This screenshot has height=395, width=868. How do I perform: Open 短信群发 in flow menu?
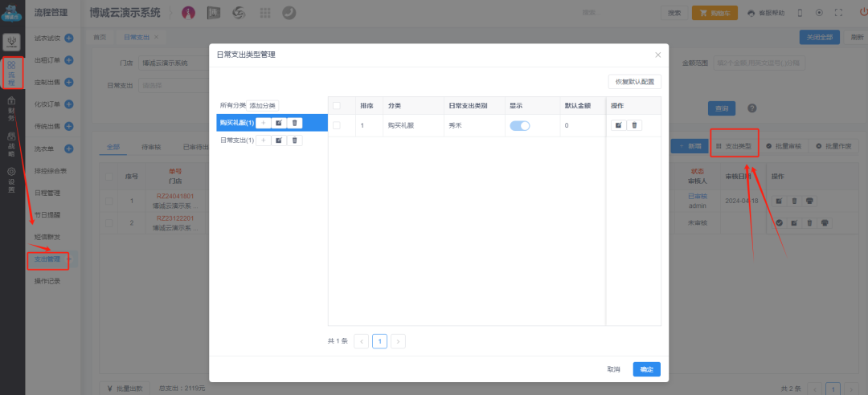pos(47,237)
